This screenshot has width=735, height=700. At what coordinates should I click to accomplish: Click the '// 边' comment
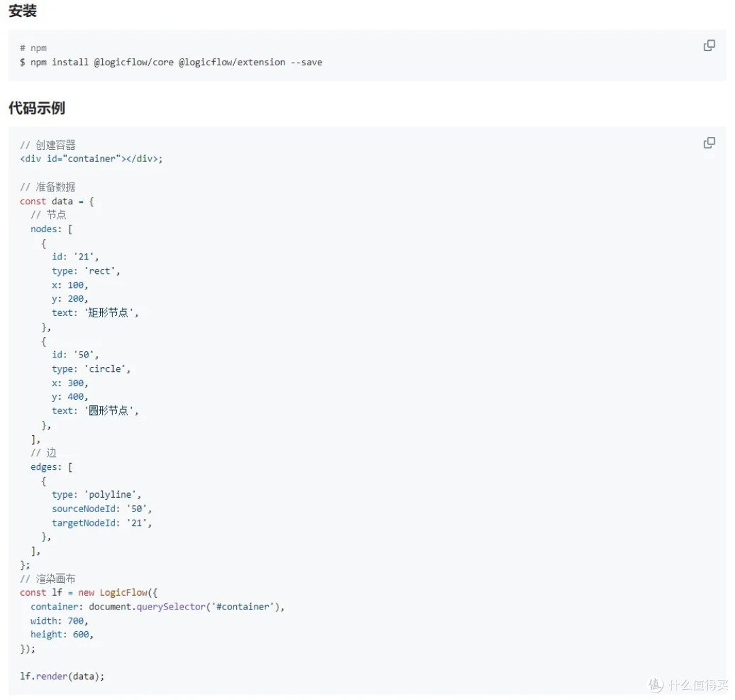(x=44, y=452)
